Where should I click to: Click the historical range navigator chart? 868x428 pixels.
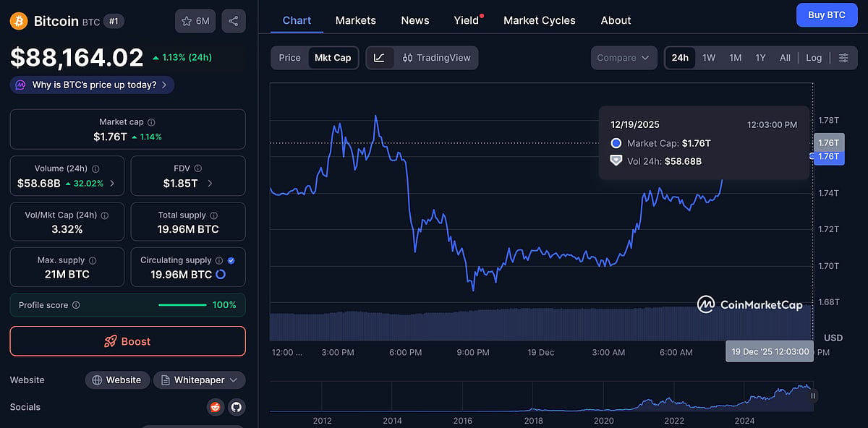[x=540, y=395]
